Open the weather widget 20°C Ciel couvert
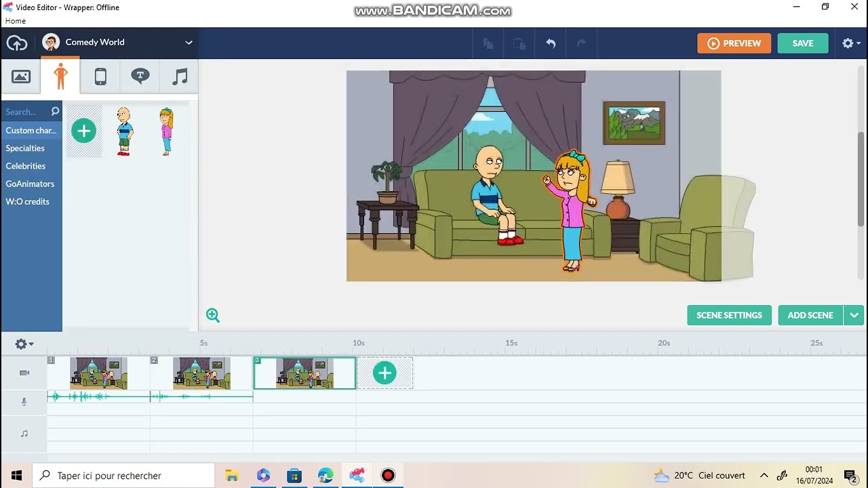The width and height of the screenshot is (868, 488). pos(699,475)
